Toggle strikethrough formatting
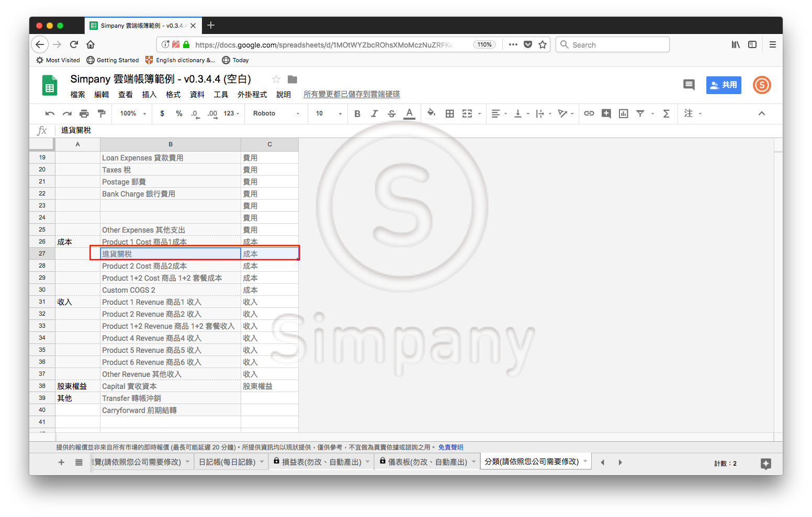This screenshot has height=517, width=812. coord(392,113)
